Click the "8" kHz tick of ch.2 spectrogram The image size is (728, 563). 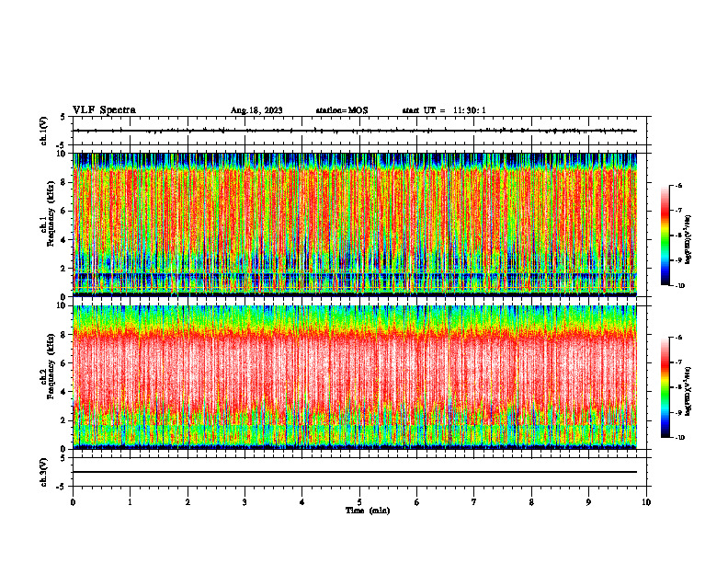coord(64,335)
